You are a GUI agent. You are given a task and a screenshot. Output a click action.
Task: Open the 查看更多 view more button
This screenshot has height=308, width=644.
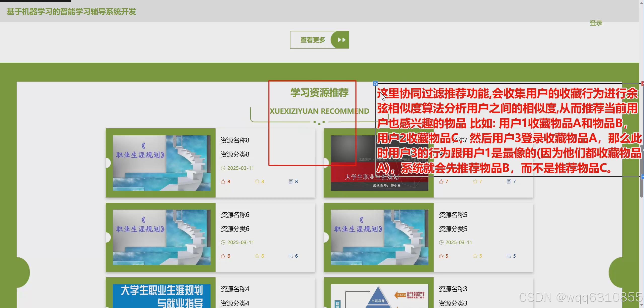pos(319,40)
